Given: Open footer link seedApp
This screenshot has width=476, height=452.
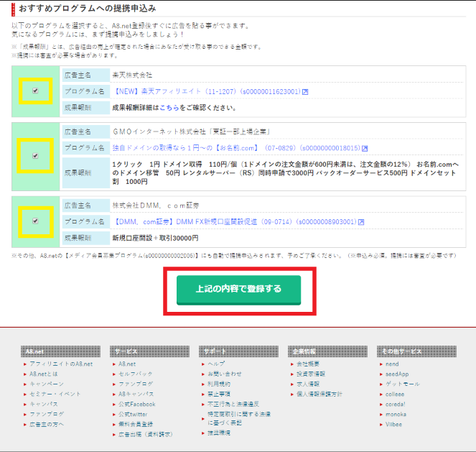Looking at the screenshot, I should coord(397,374).
